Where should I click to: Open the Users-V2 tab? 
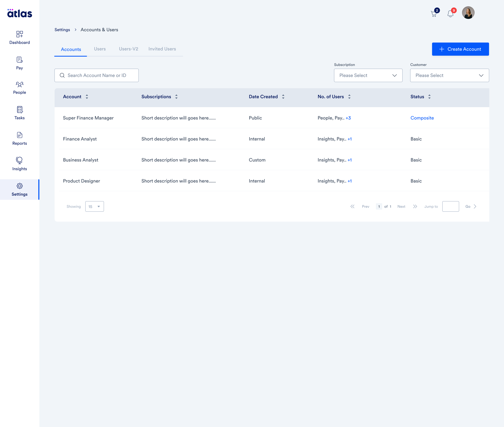[x=128, y=49]
